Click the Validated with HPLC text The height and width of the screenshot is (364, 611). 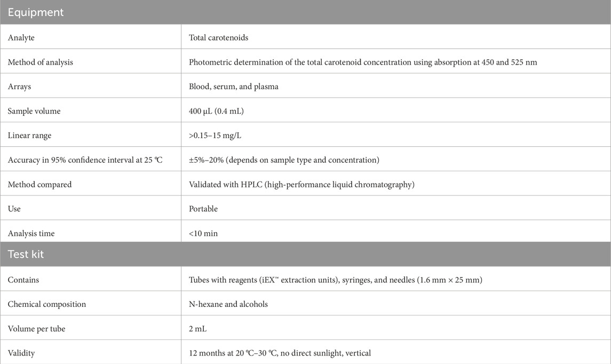302,185
